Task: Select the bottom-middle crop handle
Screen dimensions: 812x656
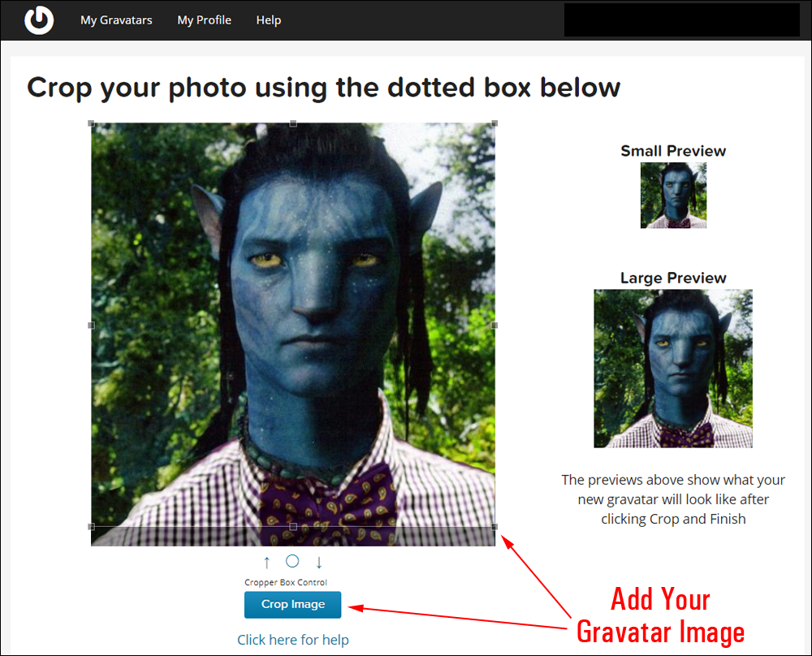Action: [x=293, y=527]
